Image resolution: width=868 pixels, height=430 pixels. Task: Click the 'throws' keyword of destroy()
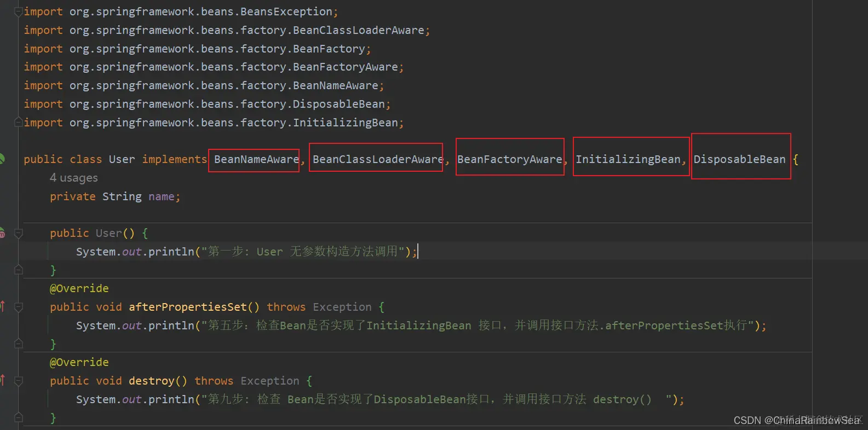click(x=214, y=381)
